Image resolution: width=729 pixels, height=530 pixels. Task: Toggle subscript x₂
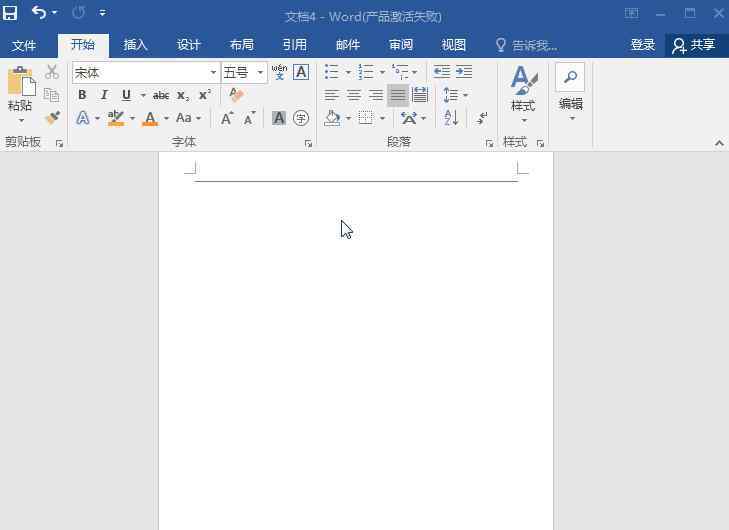pyautogui.click(x=183, y=95)
